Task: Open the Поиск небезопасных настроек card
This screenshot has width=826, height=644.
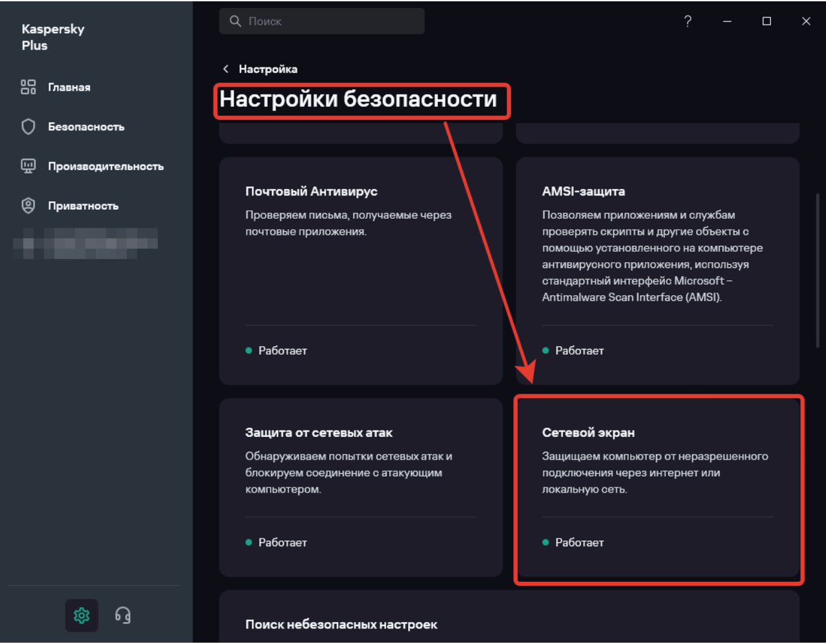Action: (509, 616)
